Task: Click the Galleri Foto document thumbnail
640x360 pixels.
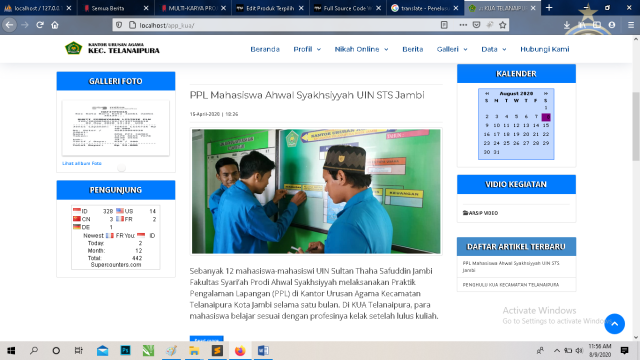Action: [116, 128]
